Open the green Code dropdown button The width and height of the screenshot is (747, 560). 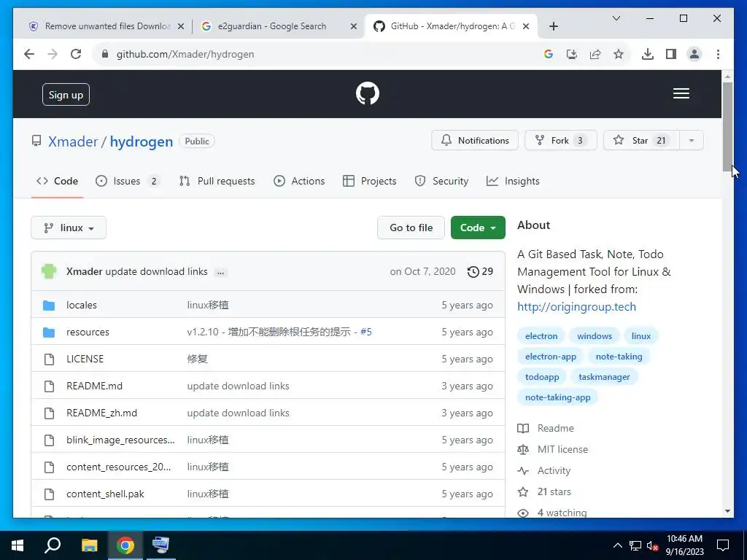coord(478,227)
